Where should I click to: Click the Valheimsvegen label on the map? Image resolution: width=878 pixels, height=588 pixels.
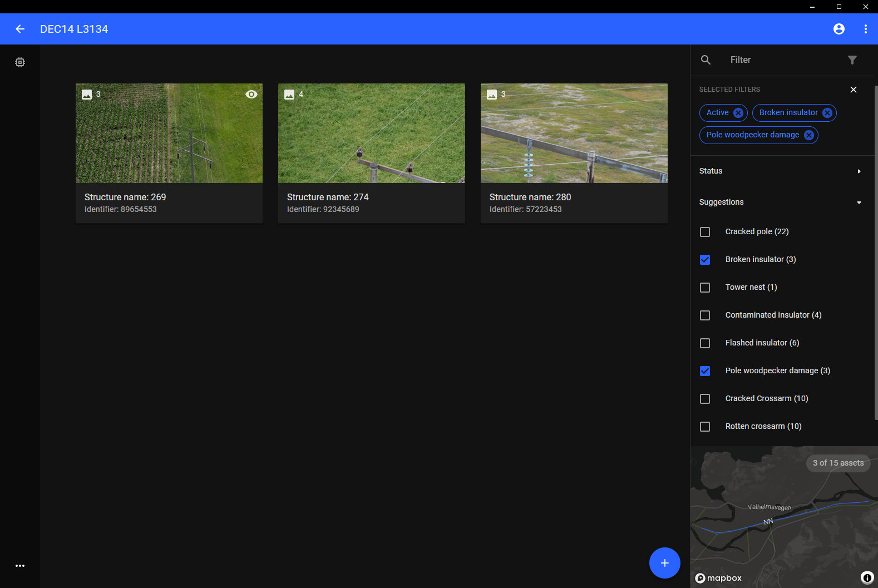(769, 507)
